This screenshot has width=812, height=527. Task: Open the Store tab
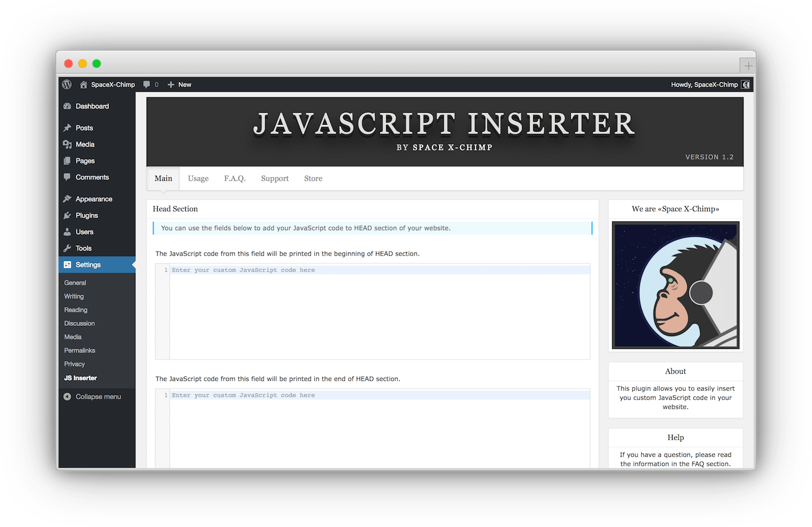[313, 178]
